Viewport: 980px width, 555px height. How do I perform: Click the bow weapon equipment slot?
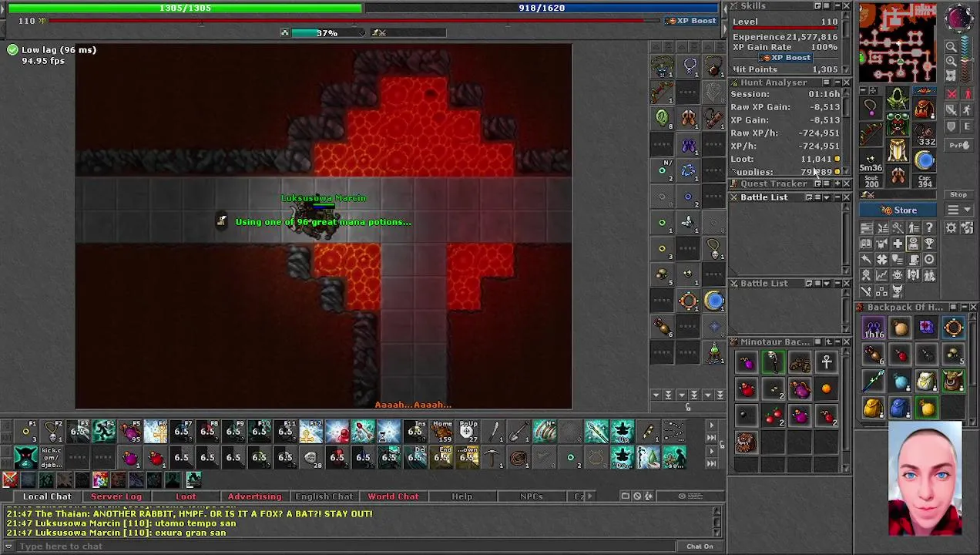[871, 136]
